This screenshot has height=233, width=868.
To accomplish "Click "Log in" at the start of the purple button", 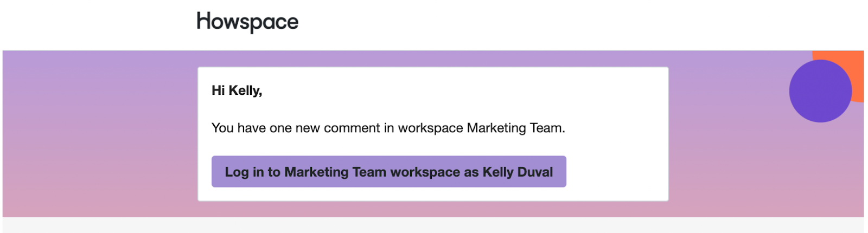I will pos(237,172).
